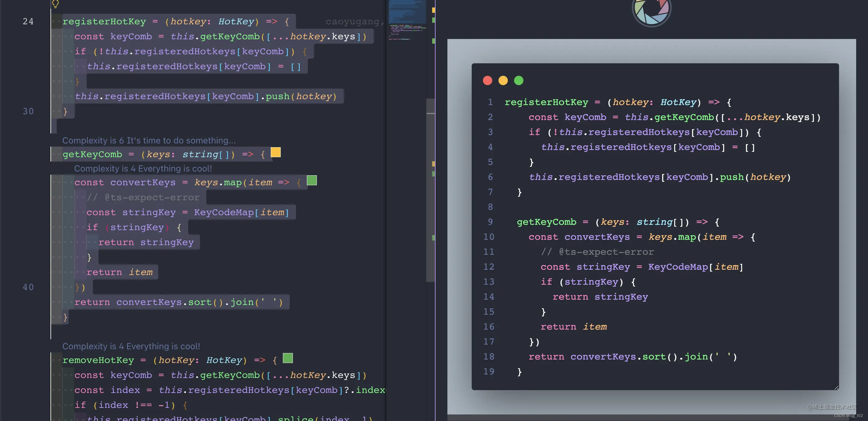Screen dimensions: 868x421
Task: Click "sort" in the editor return statement
Action: tap(200, 302)
